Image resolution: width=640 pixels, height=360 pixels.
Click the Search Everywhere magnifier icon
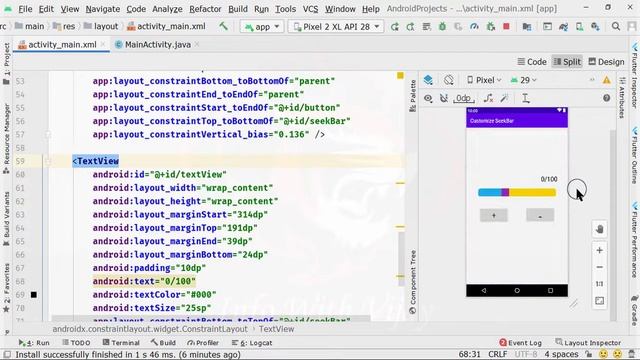[x=616, y=27]
